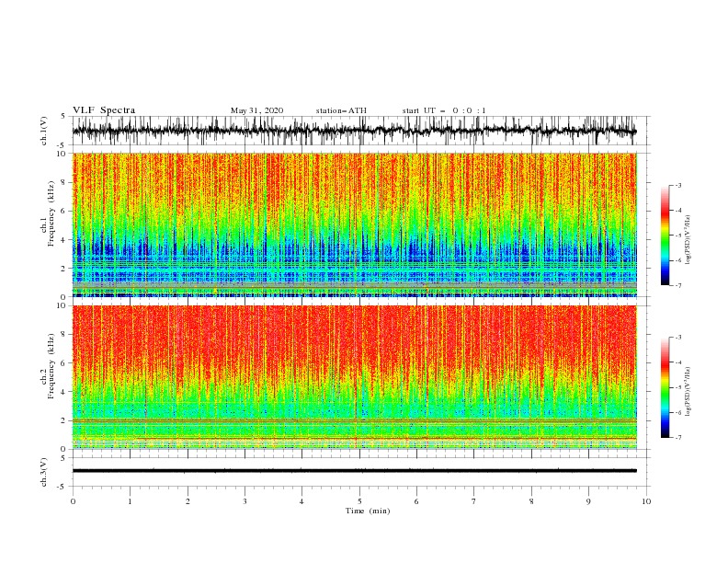Click the "10" tick on ch.1 frequency axis
The image size is (728, 563).
62,154
